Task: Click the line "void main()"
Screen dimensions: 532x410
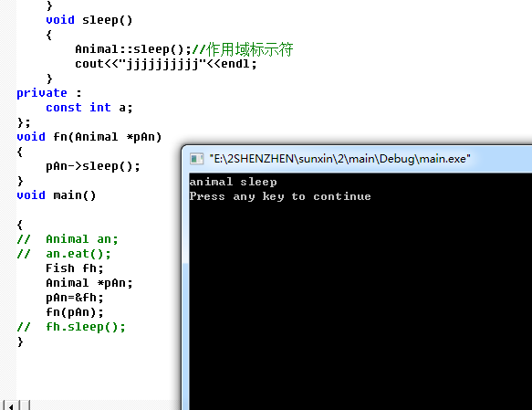Action: (x=57, y=195)
